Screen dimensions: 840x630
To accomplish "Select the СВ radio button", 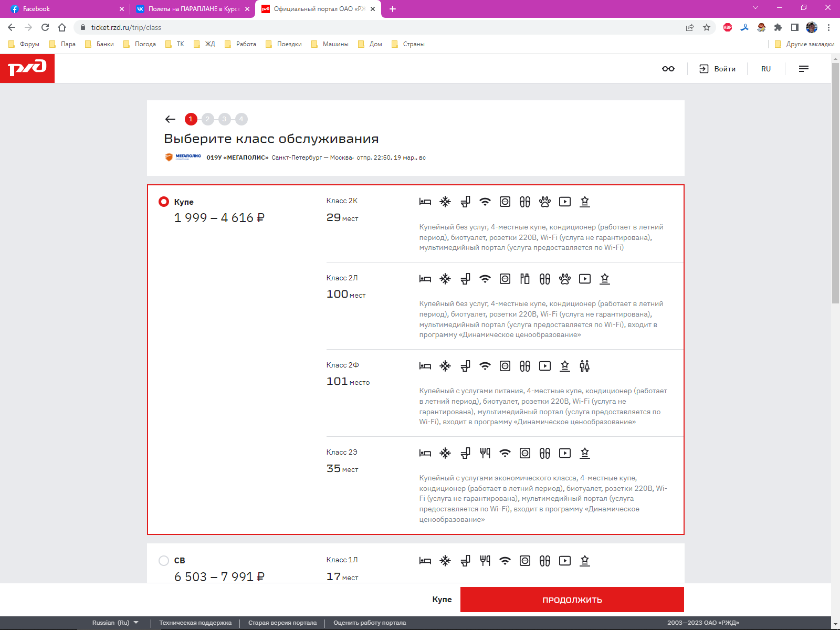I will [164, 561].
